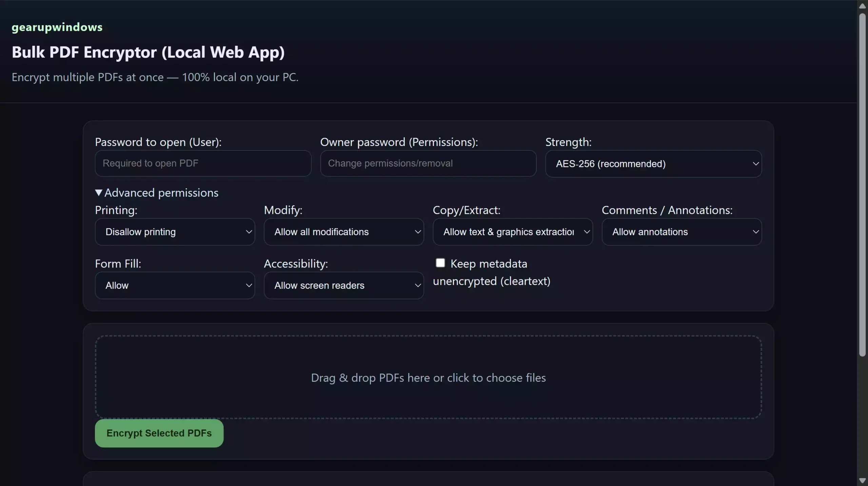Click the scrollbar up arrow

pyautogui.click(x=862, y=5)
